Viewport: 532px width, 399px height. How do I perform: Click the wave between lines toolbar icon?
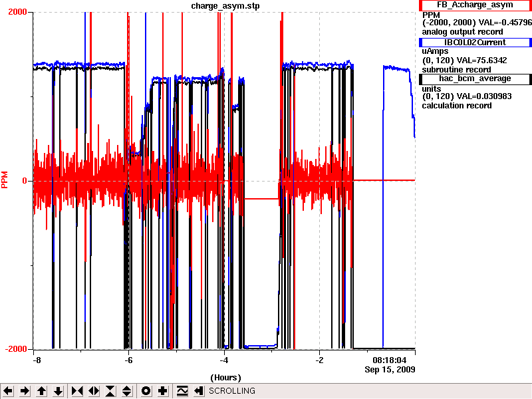tap(182, 391)
